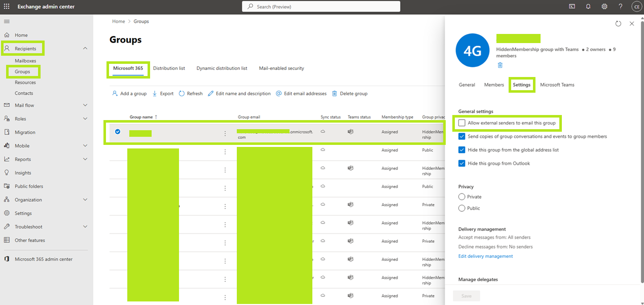Collapse the navigation hamburger menu
This screenshot has height=305, width=644.
click(7, 21)
